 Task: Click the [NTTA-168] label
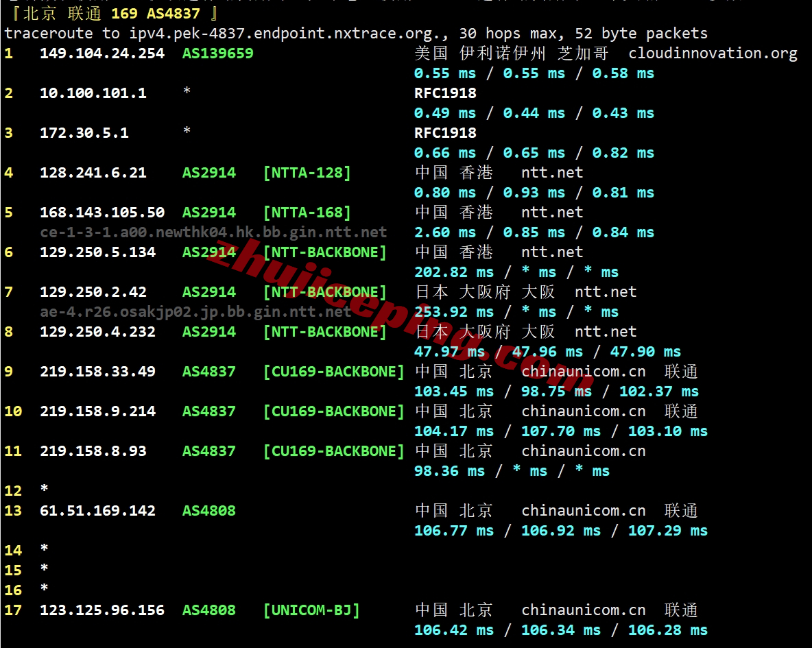point(307,213)
